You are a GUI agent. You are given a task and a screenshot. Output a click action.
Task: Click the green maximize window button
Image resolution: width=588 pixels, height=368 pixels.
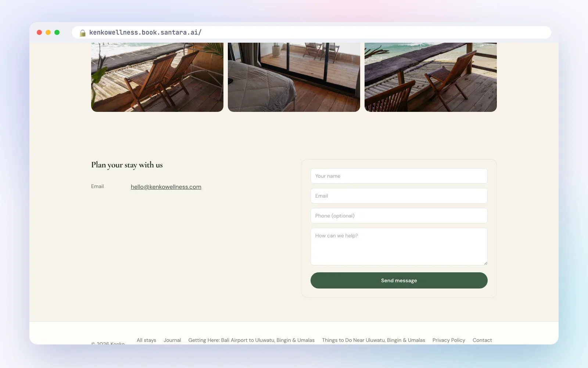click(57, 32)
